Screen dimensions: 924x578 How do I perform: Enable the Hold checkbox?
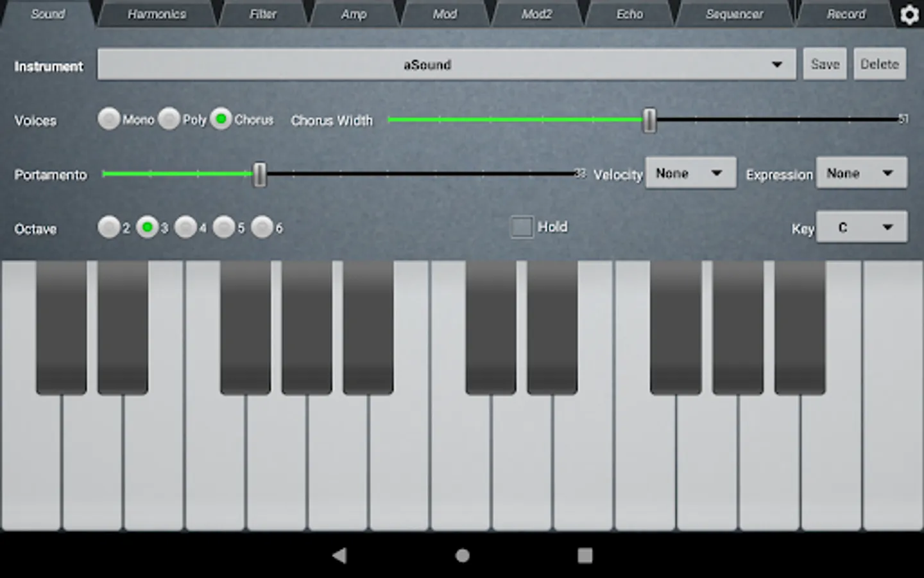[522, 227]
